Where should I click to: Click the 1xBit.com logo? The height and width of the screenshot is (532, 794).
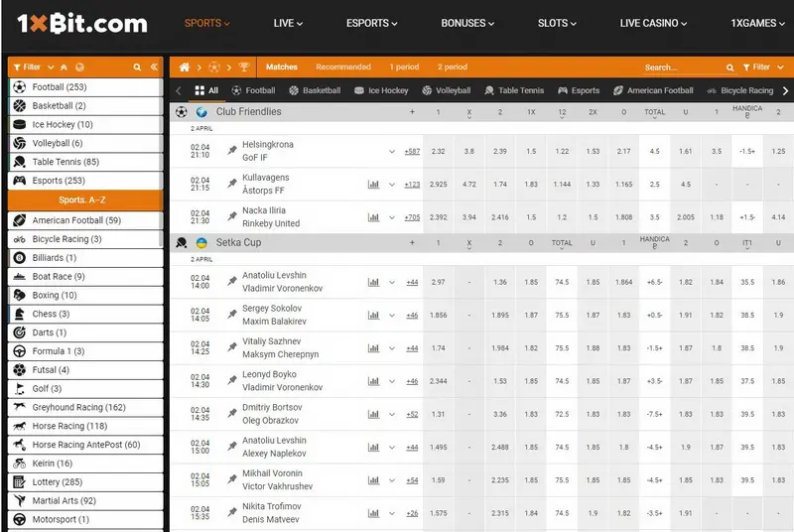tap(82, 23)
